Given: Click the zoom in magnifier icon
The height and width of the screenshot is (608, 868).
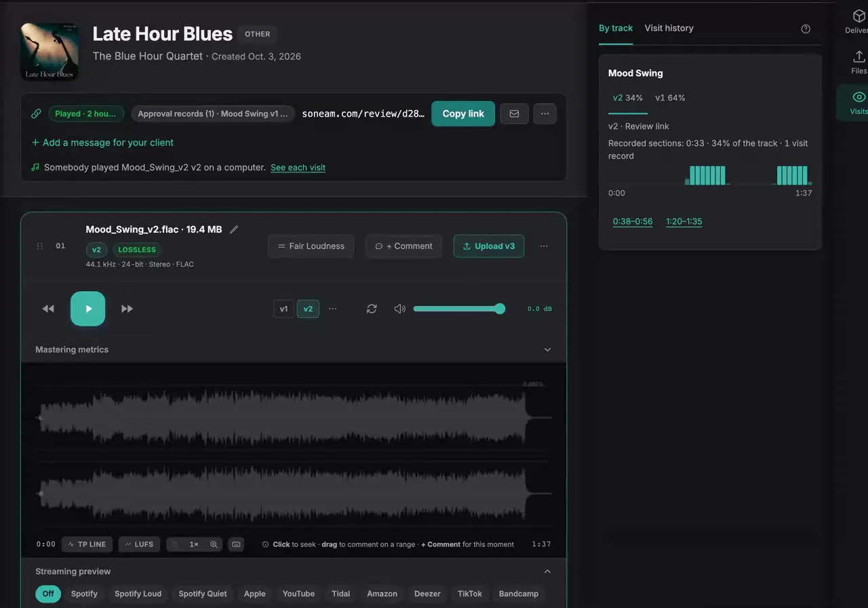Looking at the screenshot, I should (x=214, y=544).
